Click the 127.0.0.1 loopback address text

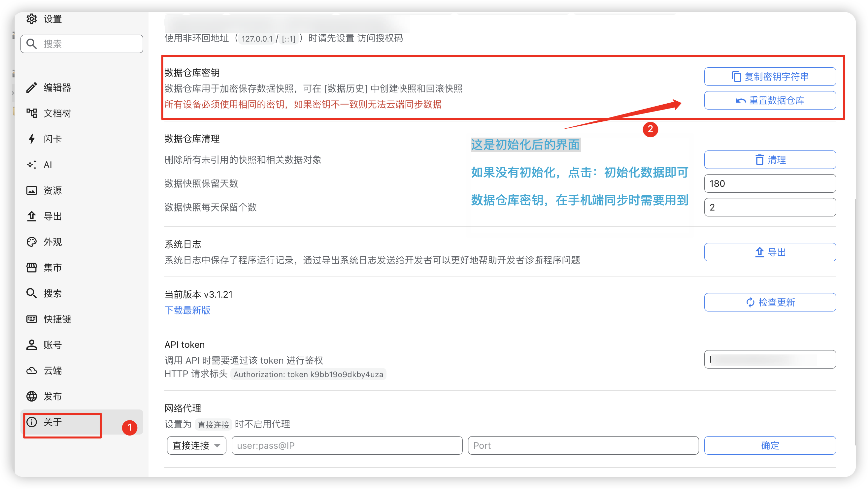(x=257, y=38)
